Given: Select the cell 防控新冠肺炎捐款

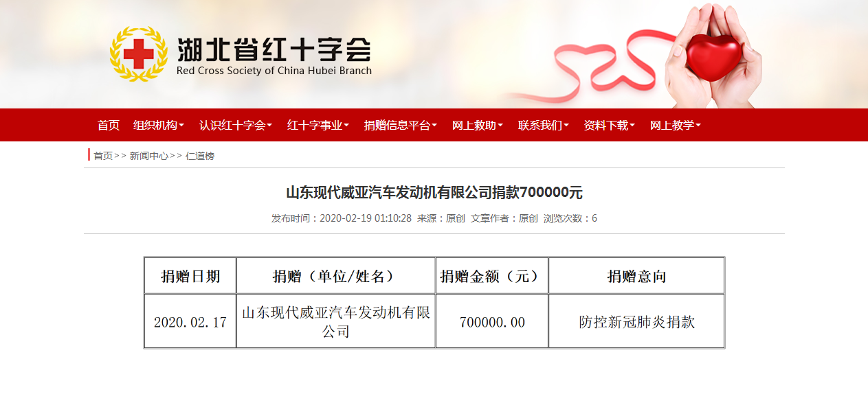Looking at the screenshot, I should pyautogui.click(x=636, y=322).
